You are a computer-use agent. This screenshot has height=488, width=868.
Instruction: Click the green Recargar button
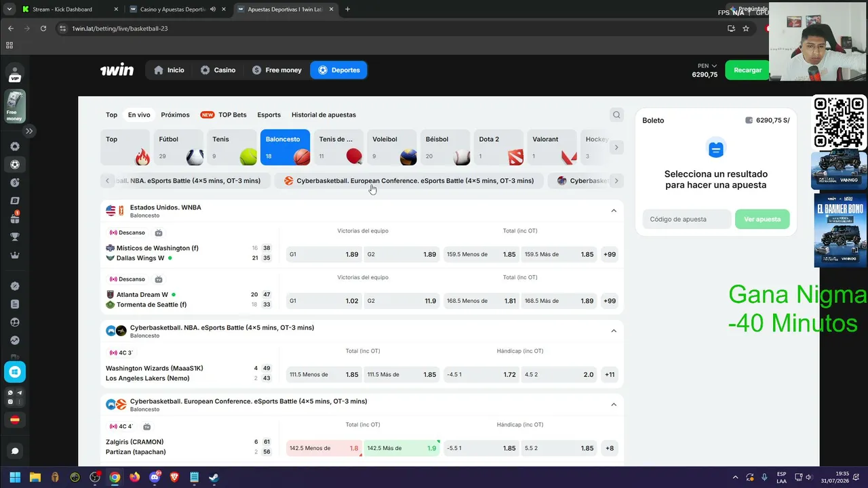tap(747, 70)
